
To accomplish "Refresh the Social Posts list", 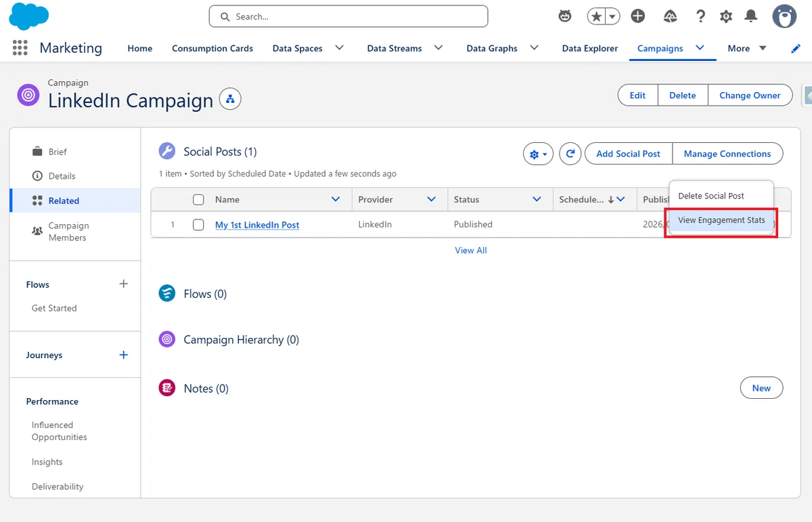I will (570, 154).
